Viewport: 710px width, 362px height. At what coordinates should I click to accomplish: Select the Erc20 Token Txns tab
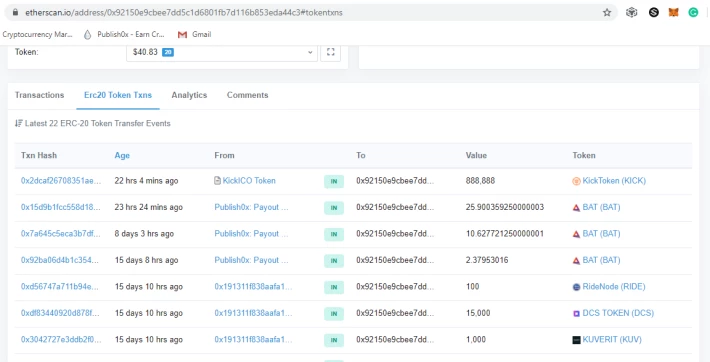pos(118,95)
